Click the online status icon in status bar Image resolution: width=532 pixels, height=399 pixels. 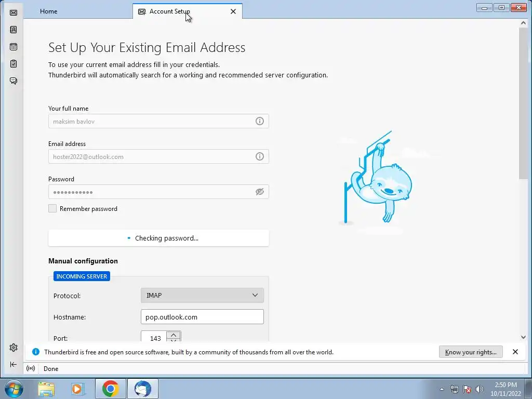(31, 368)
